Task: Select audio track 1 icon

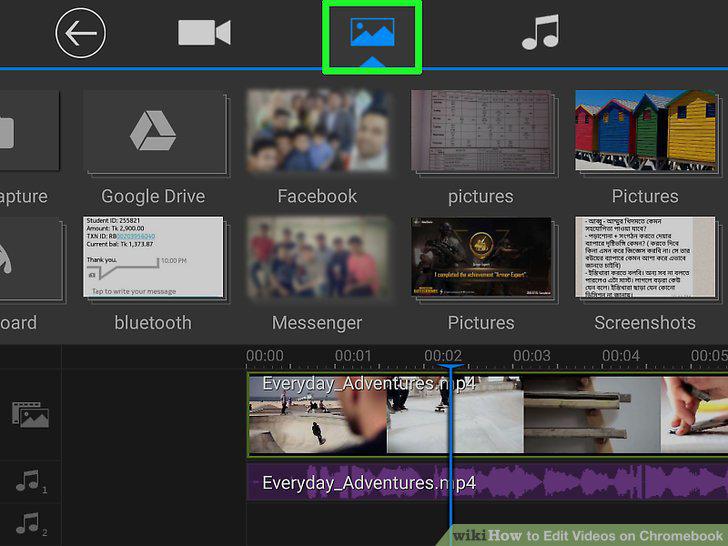Action: coord(31,481)
